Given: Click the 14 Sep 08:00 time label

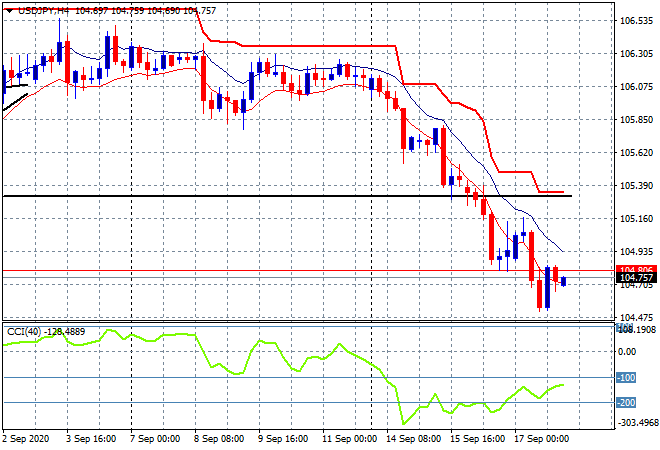Looking at the screenshot, I should pyautogui.click(x=413, y=439).
